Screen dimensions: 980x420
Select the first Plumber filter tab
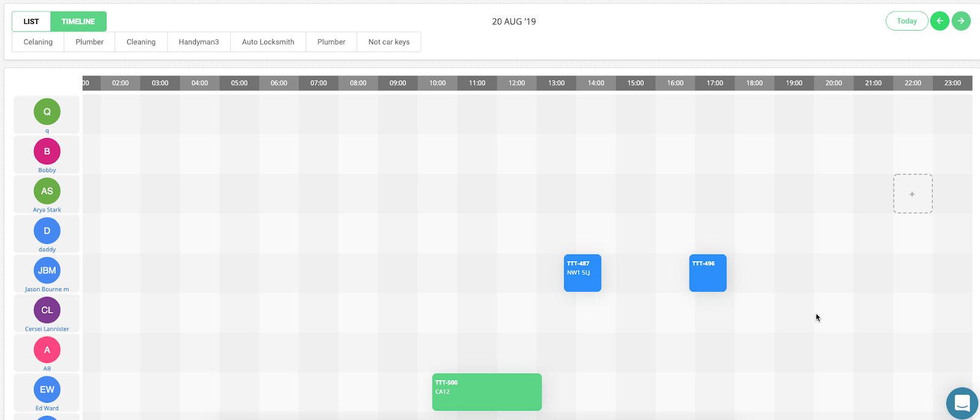click(89, 42)
